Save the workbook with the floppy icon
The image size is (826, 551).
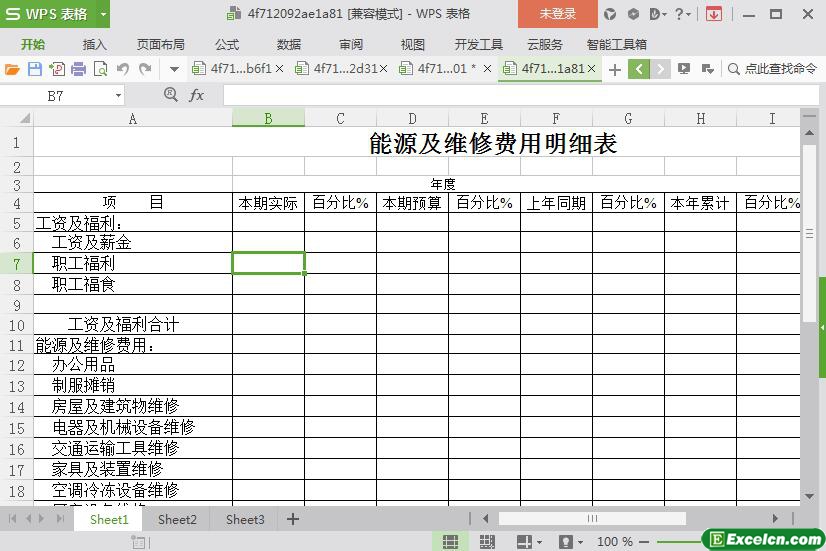(x=35, y=68)
